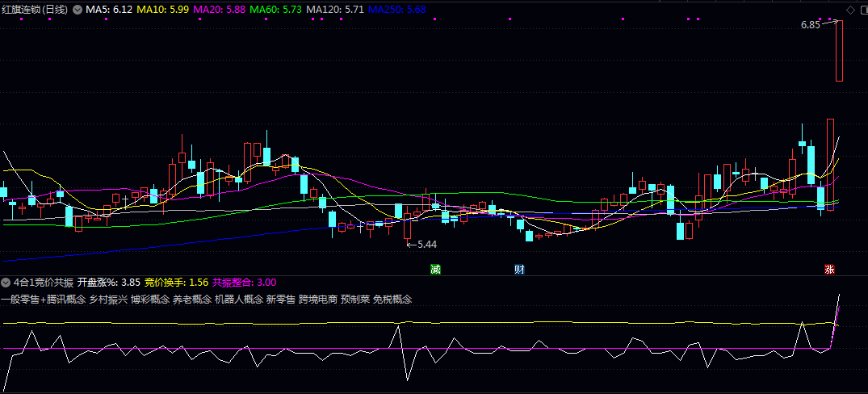Open the 新零售 concept tag
The height and width of the screenshot is (394, 868).
[281, 300]
